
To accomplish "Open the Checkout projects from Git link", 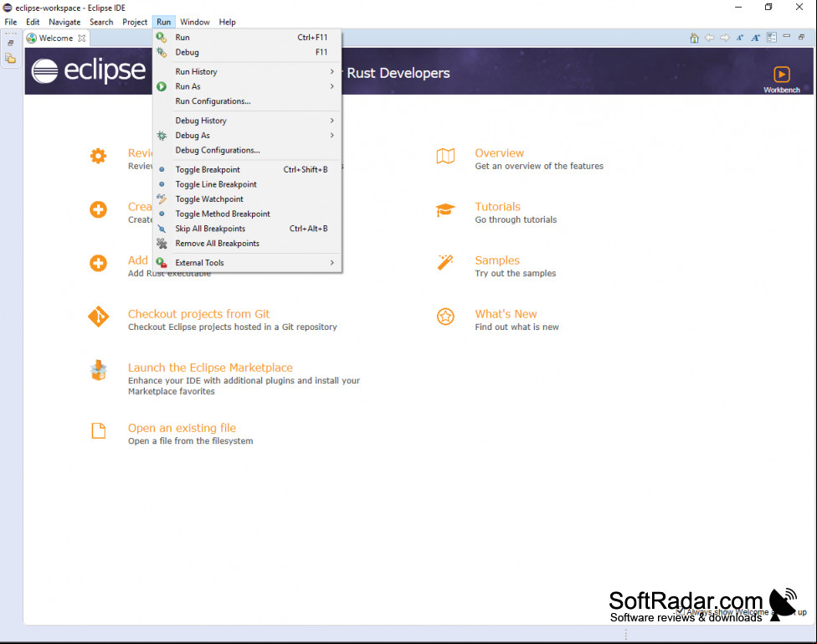I will click(x=198, y=314).
